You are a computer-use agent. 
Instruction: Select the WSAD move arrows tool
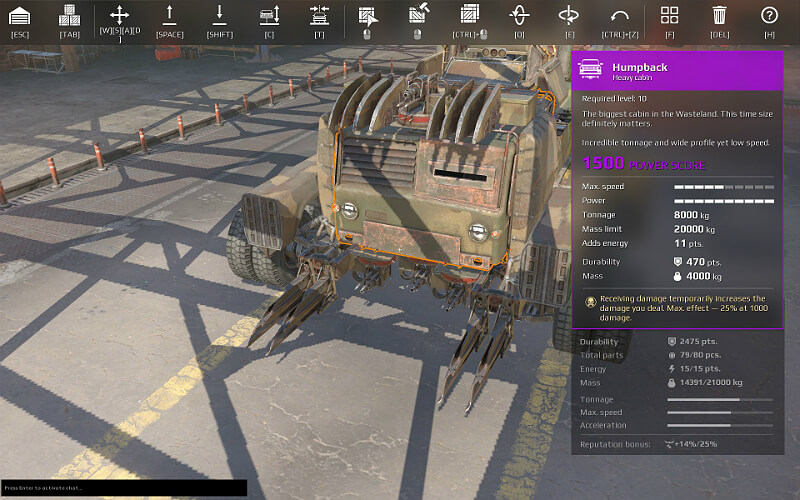point(119,16)
